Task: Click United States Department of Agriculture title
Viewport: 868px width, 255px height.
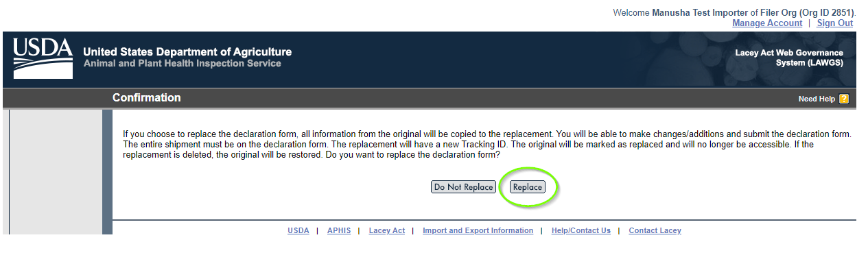Action: pos(187,52)
